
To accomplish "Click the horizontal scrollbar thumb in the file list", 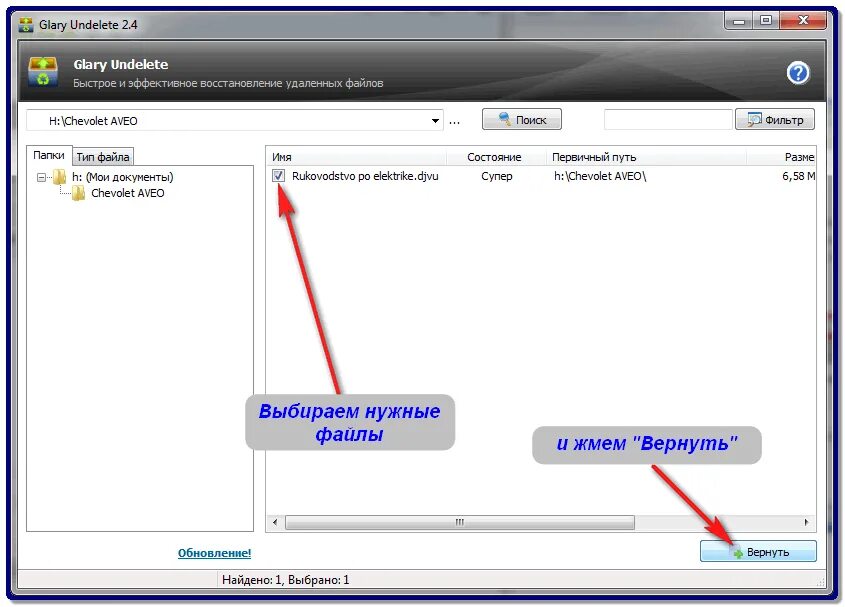I will 460,522.
